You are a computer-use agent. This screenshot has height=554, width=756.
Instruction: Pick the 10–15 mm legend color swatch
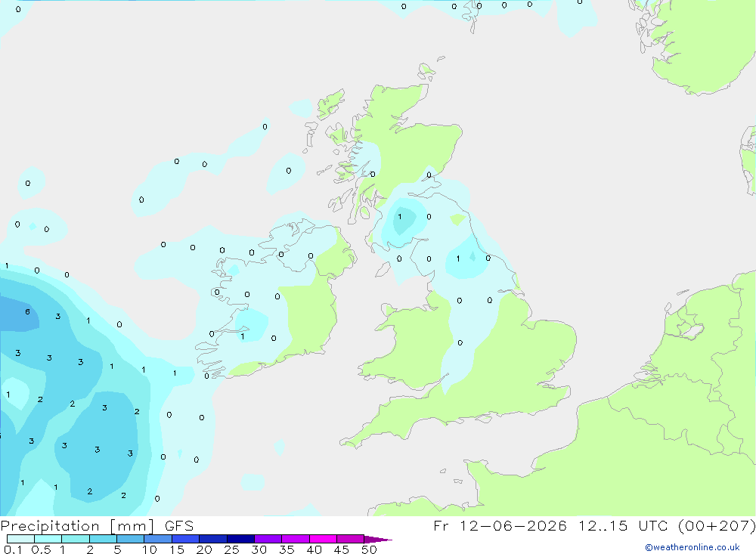pyautogui.click(x=158, y=539)
